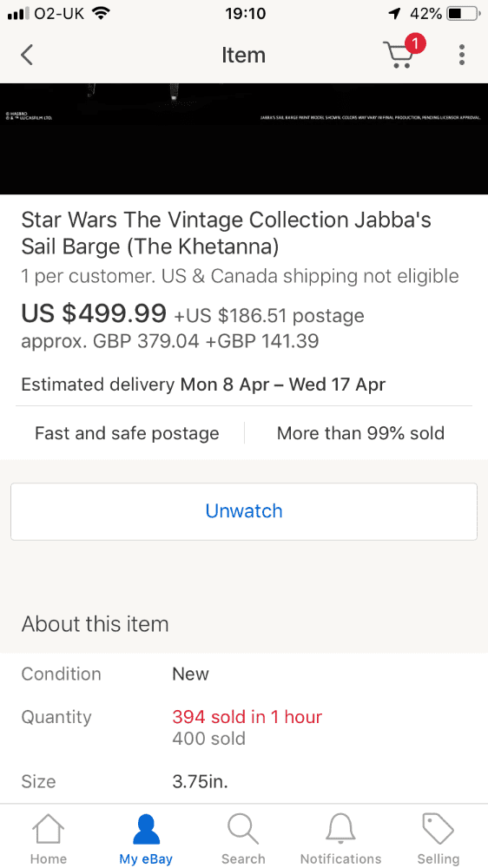This screenshot has height=868, width=488.
Task: Tap the US $499.99 price
Action: click(94, 313)
